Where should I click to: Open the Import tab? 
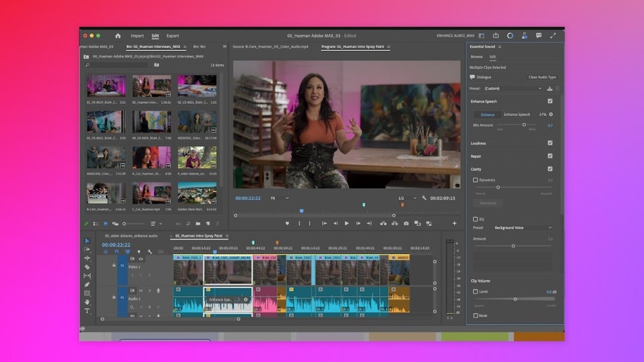[x=137, y=36]
